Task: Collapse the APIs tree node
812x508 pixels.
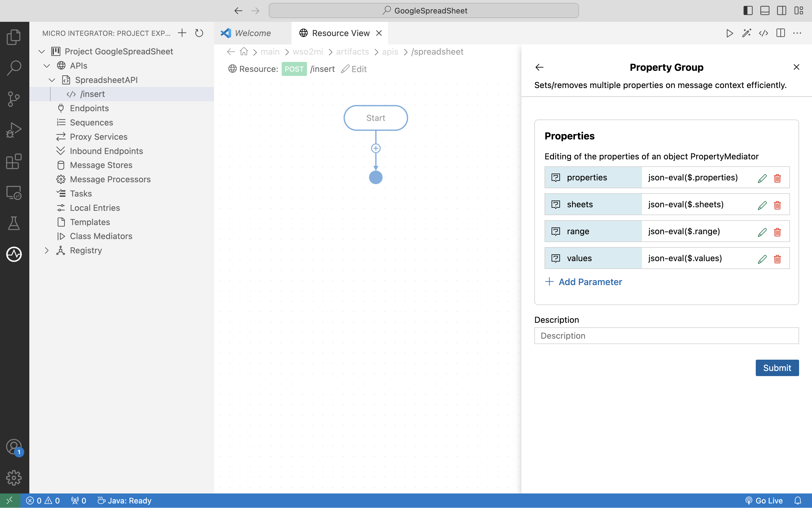Action: pos(47,66)
